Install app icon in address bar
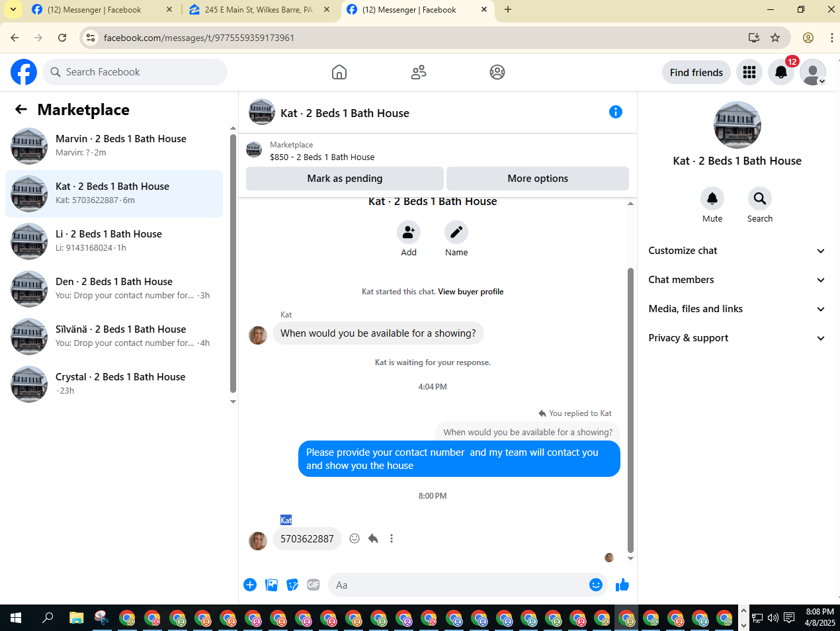The width and height of the screenshot is (840, 631). [754, 38]
